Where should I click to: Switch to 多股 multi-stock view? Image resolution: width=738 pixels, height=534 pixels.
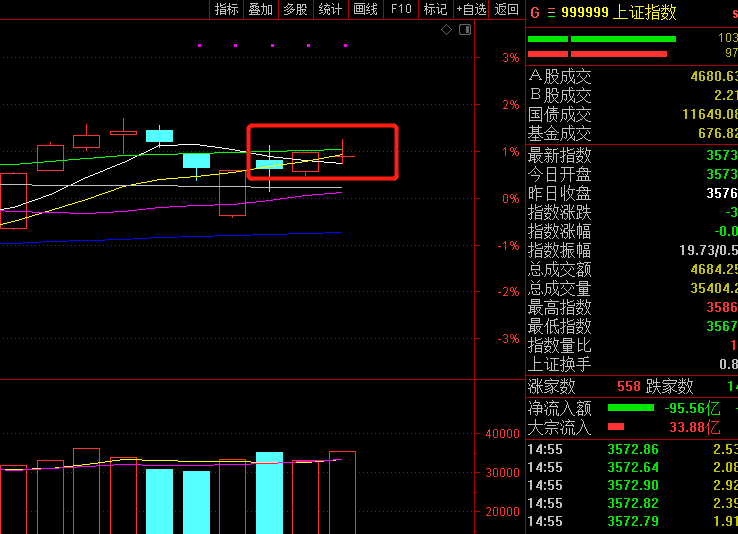(295, 9)
